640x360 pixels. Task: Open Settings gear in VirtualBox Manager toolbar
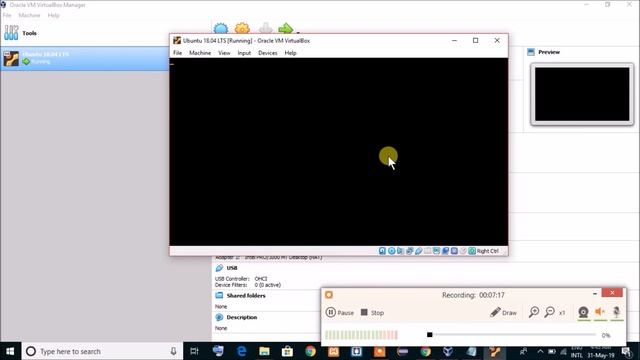click(242, 29)
